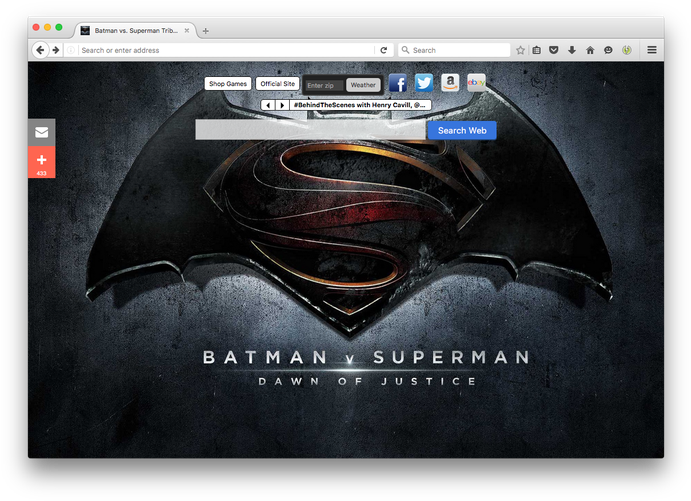
Task: Open a new tab with plus button
Action: 205,31
